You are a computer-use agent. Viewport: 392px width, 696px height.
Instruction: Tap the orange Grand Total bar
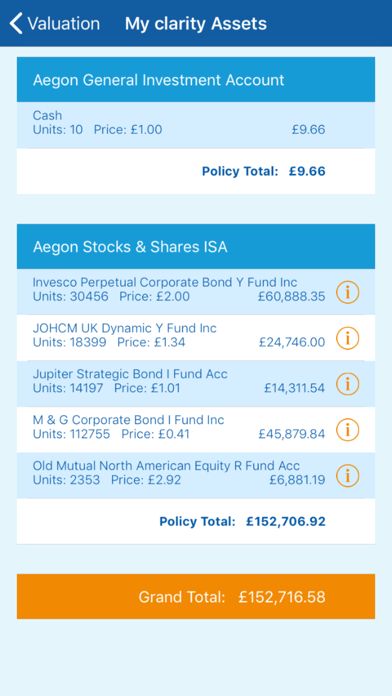point(196,596)
